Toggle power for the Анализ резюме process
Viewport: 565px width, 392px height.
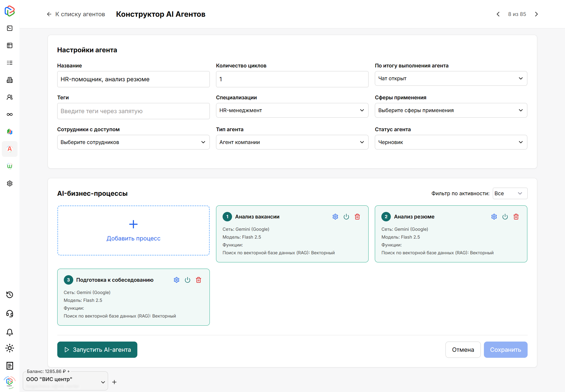pos(505,216)
